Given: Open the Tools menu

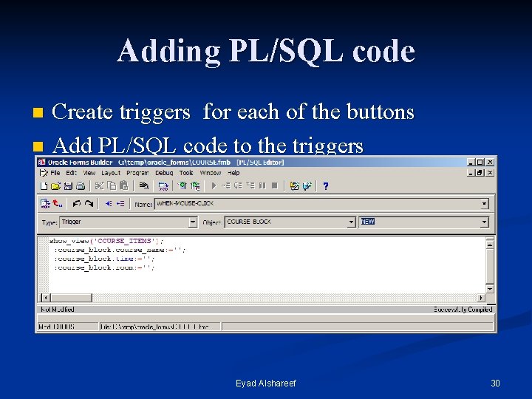Looking at the screenshot, I should tap(186, 173).
